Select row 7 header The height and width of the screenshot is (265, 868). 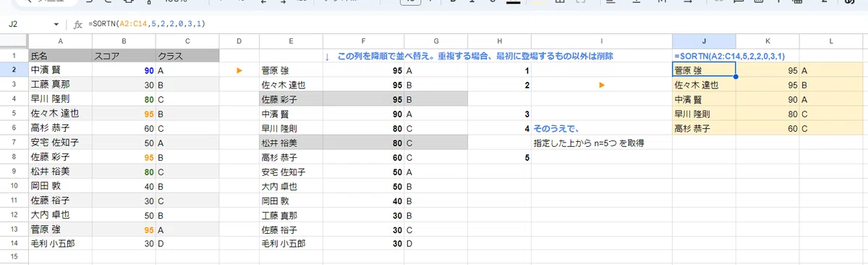coord(14,142)
